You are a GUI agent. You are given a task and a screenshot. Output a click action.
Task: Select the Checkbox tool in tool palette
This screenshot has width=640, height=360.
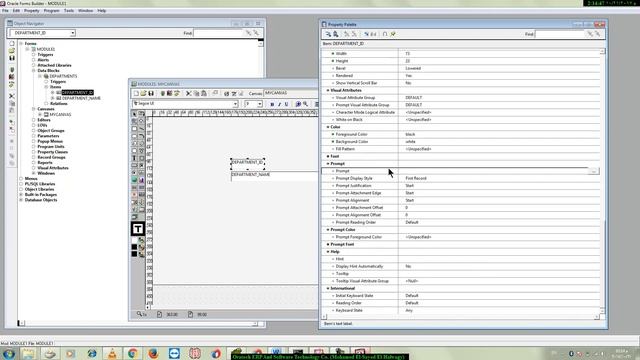[x=141, y=165]
